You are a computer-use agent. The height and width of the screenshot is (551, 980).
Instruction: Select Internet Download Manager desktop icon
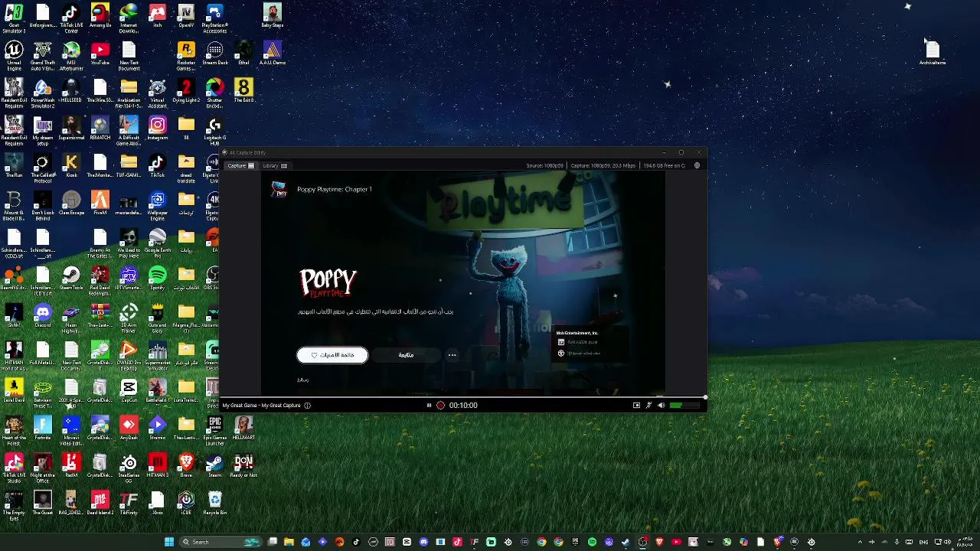click(x=129, y=18)
